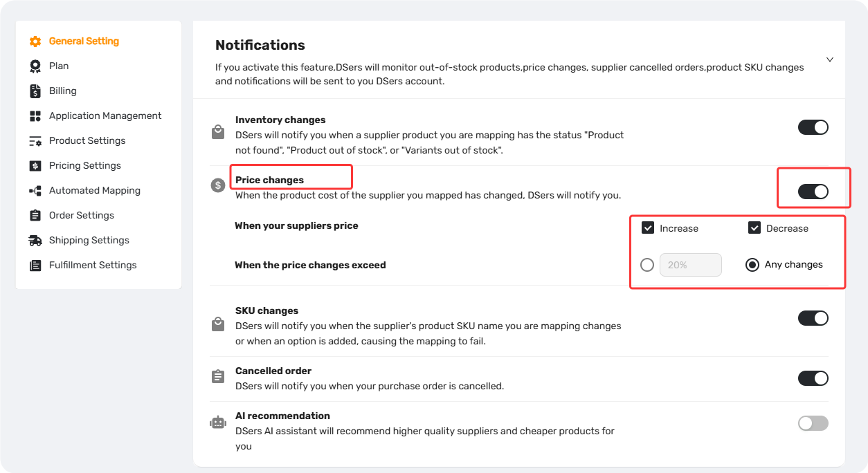Uncheck the Decrease checkbox
The image size is (868, 473).
click(754, 228)
